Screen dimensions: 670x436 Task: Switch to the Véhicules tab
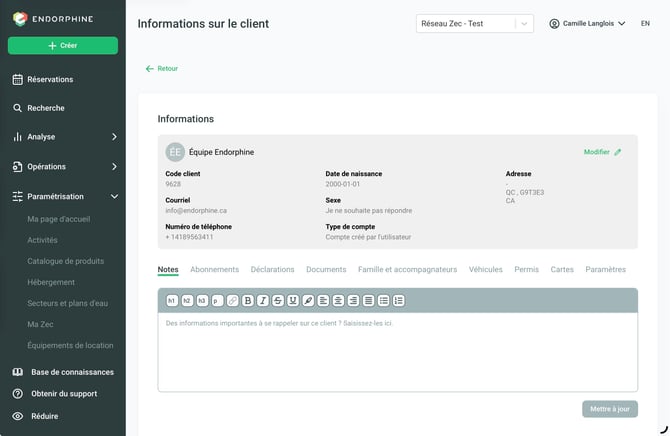(x=485, y=269)
